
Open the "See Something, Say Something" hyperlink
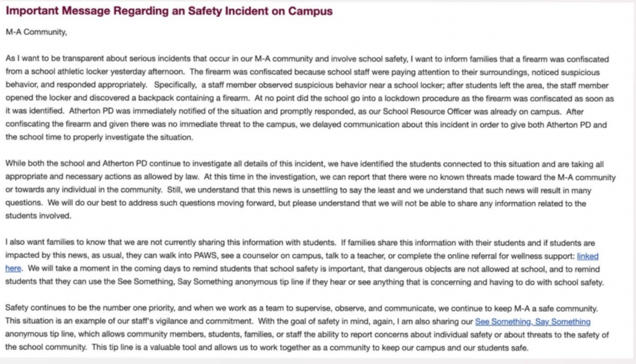(532, 322)
